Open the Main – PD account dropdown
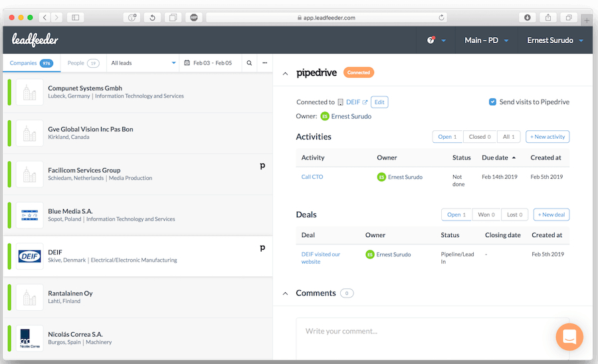The image size is (598, 364). [x=486, y=41]
